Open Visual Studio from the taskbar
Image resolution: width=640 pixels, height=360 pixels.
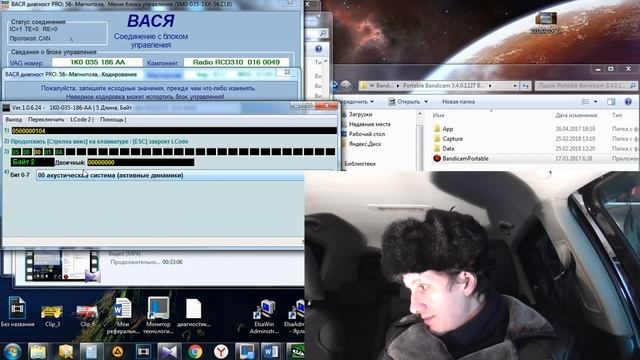169,351
